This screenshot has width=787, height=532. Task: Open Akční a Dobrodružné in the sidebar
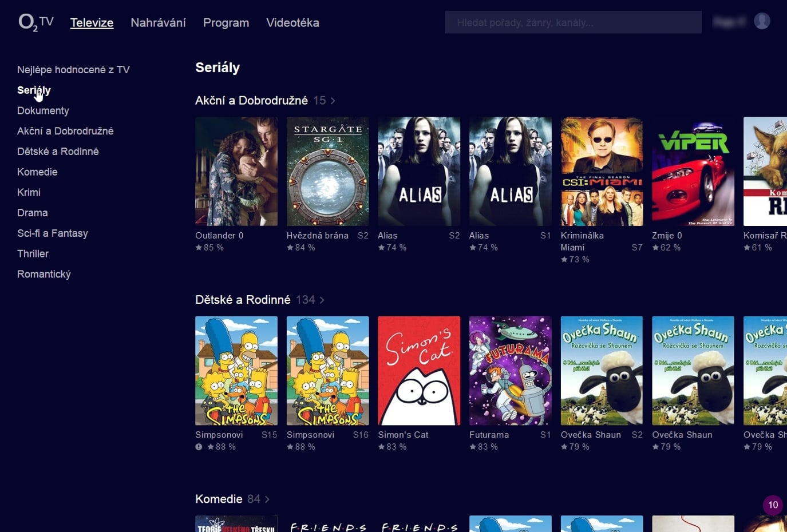point(65,131)
